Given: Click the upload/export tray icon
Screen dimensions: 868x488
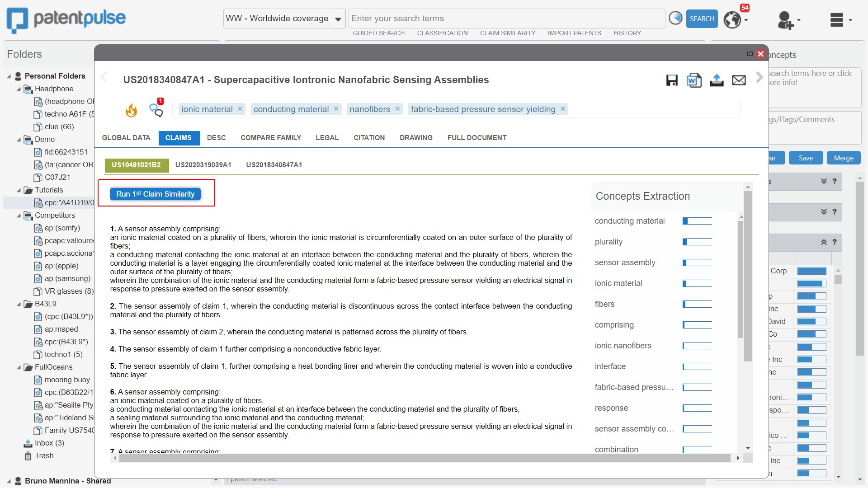Looking at the screenshot, I should pos(716,80).
